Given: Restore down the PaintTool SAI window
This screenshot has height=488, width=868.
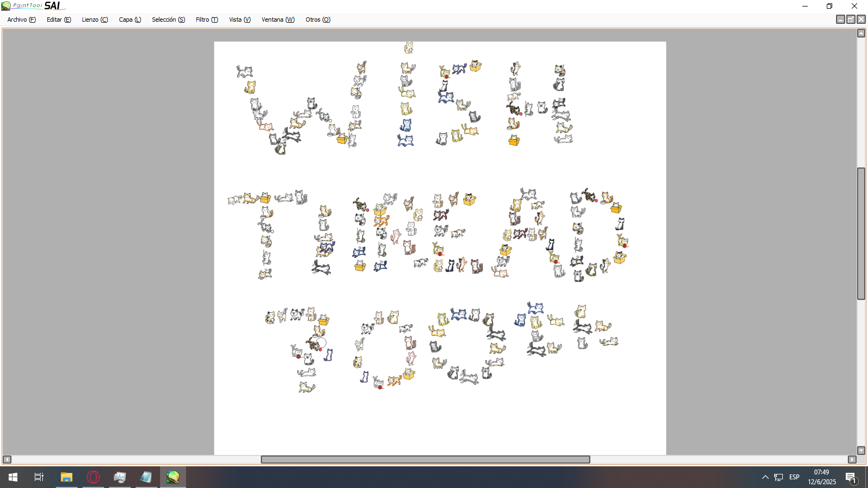Looking at the screenshot, I should coord(829,6).
